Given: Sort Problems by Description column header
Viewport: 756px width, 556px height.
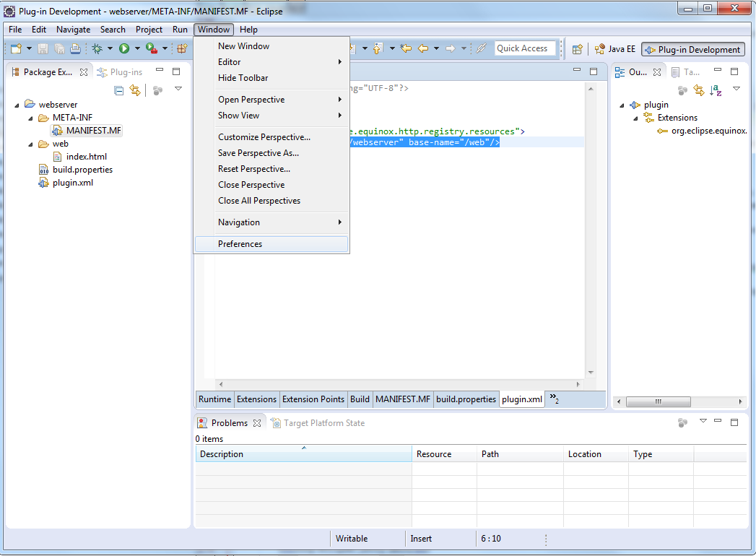Looking at the screenshot, I should point(304,454).
